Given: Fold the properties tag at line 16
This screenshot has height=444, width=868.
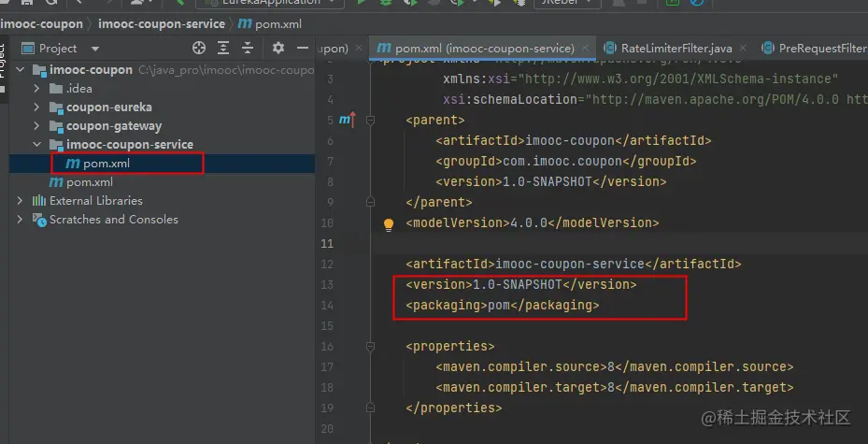Looking at the screenshot, I should (x=370, y=347).
